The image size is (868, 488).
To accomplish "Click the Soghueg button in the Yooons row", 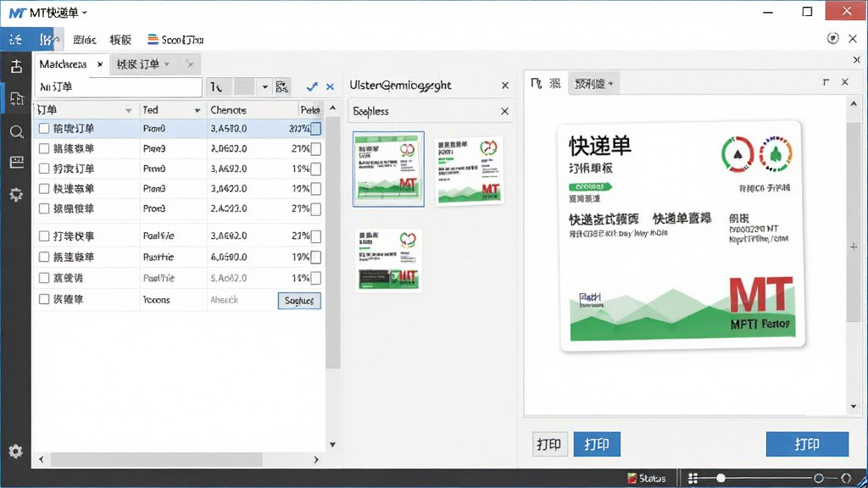I will tap(299, 301).
